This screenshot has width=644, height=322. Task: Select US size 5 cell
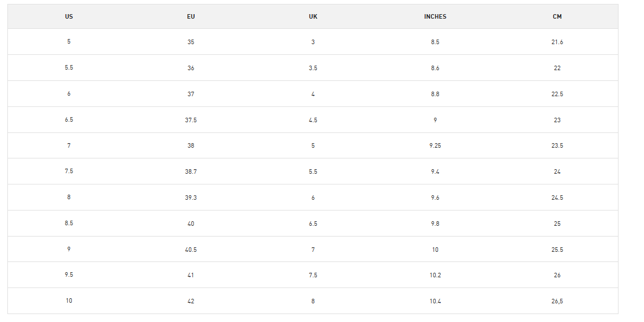coord(69,41)
